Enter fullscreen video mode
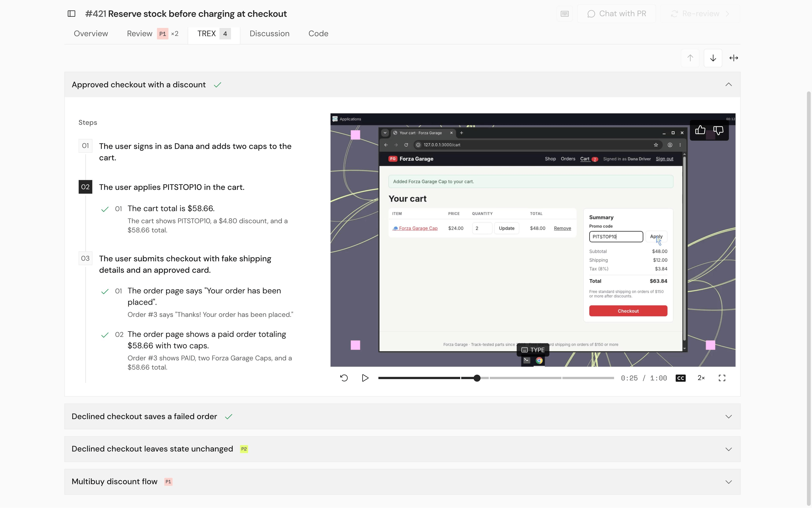This screenshot has height=508, width=812. point(722,378)
